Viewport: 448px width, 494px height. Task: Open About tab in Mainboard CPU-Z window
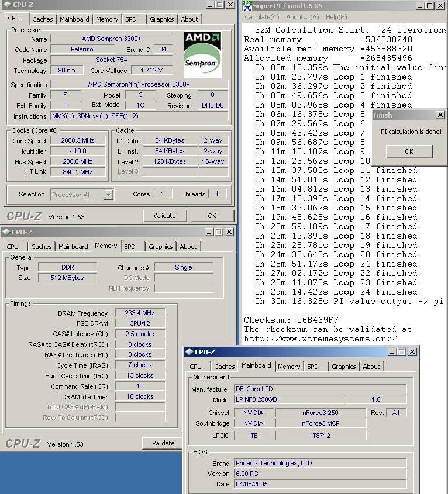tap(371, 367)
